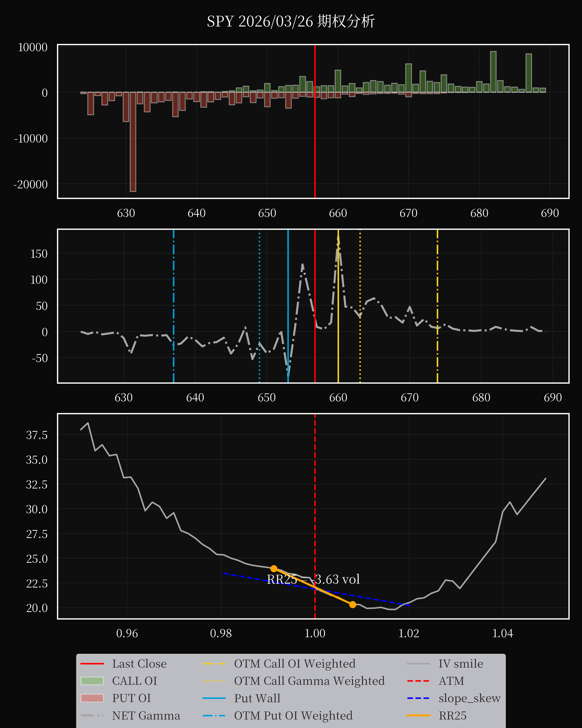Click the 'PUT OI' legend label

[x=132, y=698]
